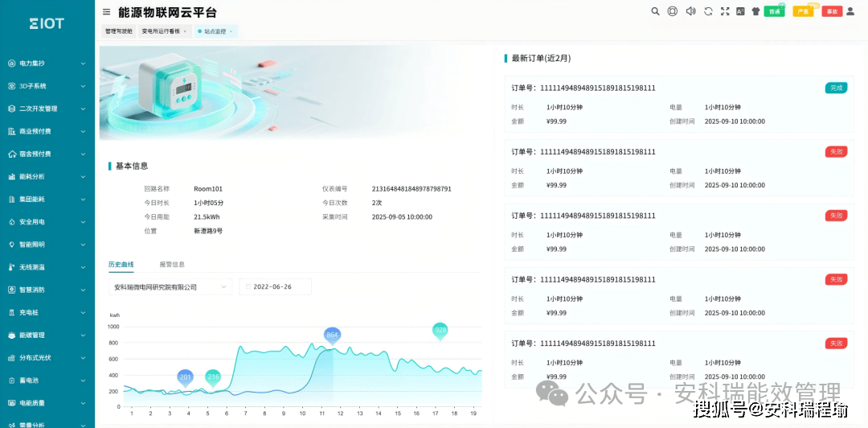868x428 pixels.
Task: Close the 变电所运行看板 tab
Action: pyautogui.click(x=185, y=31)
